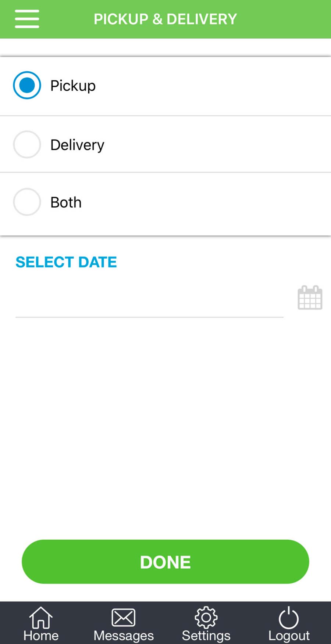Tap the DONE button

tap(165, 561)
